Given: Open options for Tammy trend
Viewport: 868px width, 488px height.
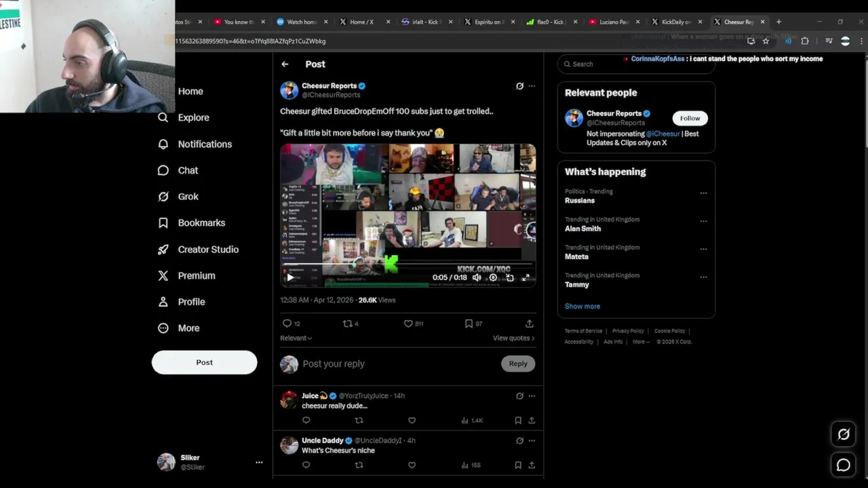Looking at the screenshot, I should point(703,277).
